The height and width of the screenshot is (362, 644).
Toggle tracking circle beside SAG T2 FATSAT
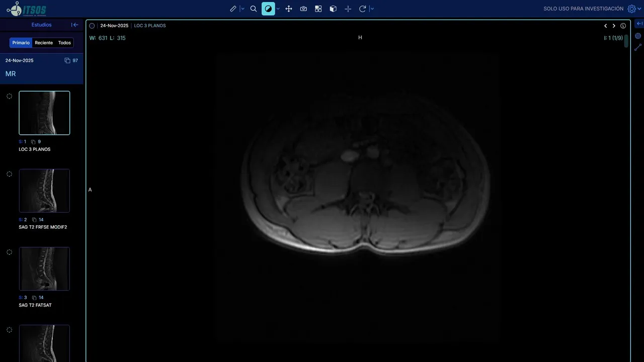pos(9,252)
